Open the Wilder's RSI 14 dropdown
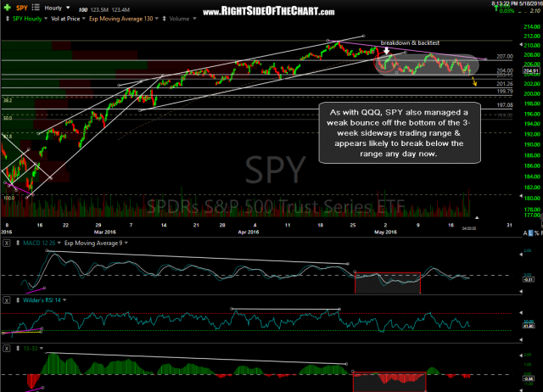This screenshot has height=392, width=543. [x=64, y=300]
